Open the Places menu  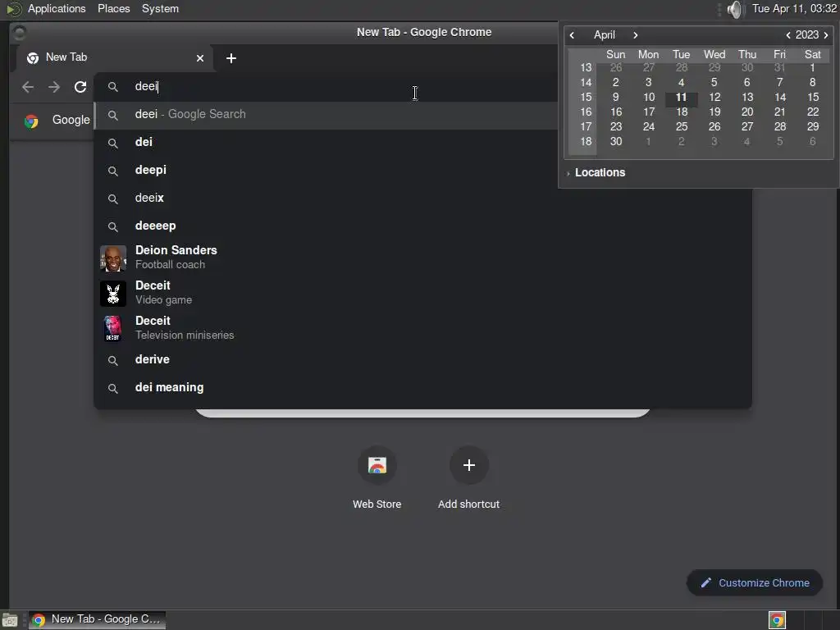(x=113, y=8)
